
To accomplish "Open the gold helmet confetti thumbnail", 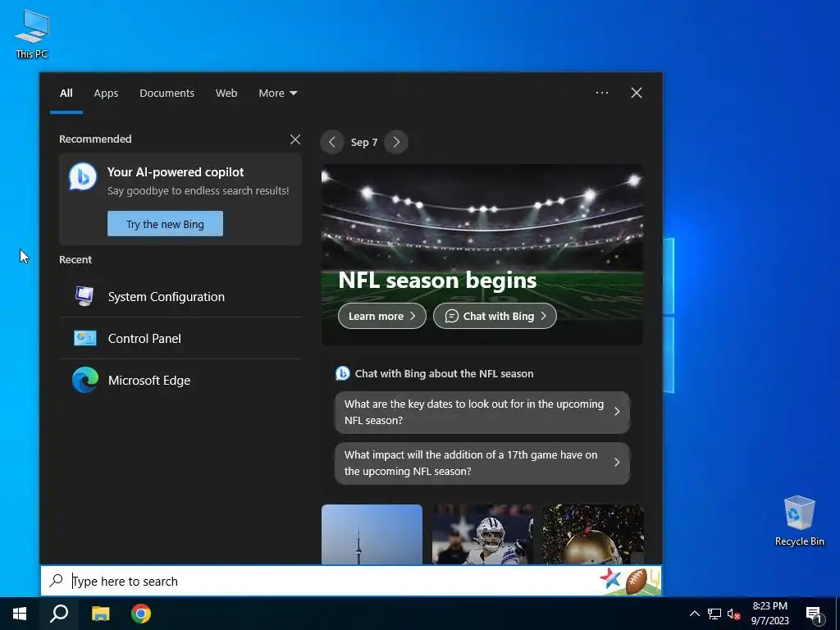I will coord(593,534).
